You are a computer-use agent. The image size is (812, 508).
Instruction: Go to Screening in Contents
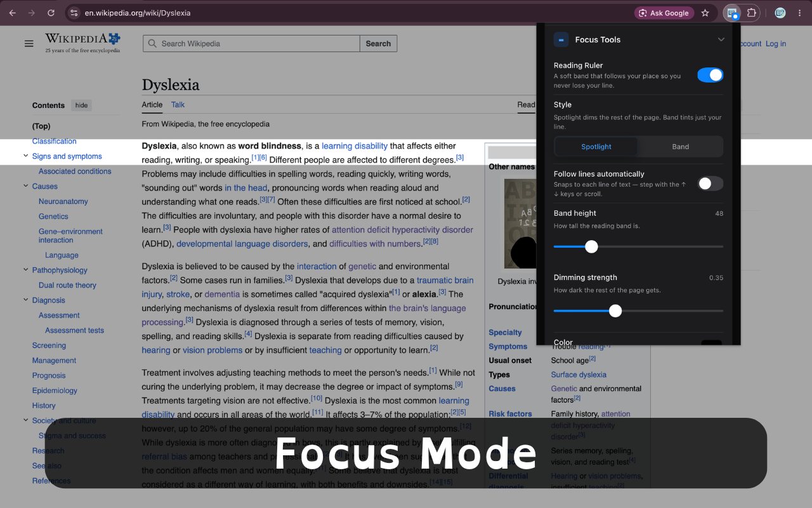49,345
